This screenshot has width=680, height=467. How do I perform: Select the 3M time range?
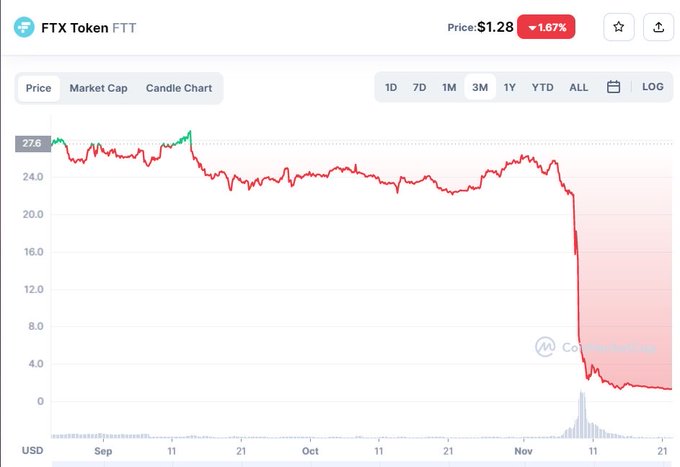480,87
